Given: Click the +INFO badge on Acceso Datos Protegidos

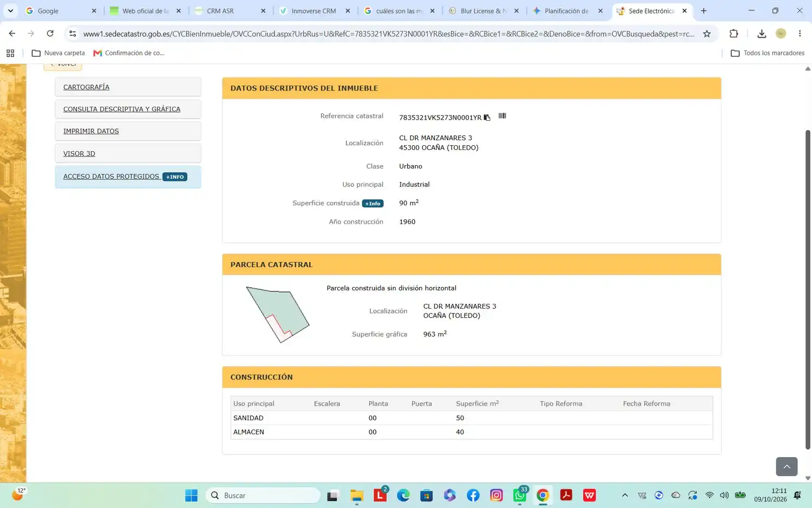Looking at the screenshot, I should (175, 177).
